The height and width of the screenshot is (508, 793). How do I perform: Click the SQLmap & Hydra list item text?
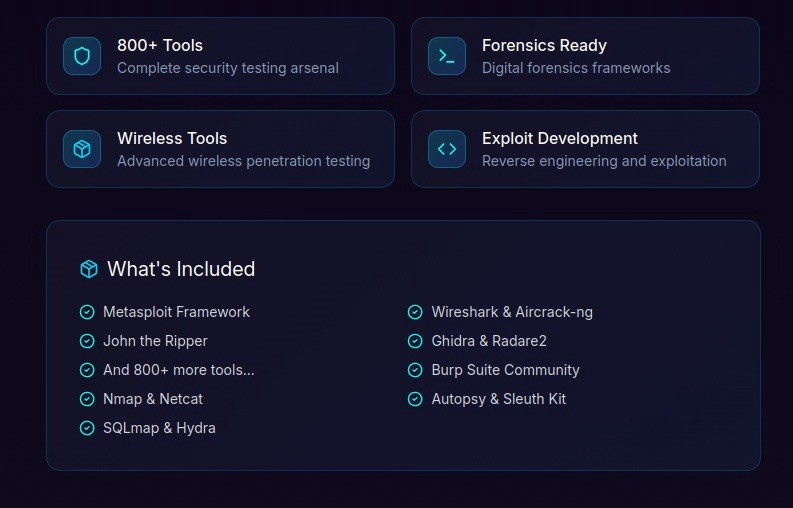pos(159,428)
